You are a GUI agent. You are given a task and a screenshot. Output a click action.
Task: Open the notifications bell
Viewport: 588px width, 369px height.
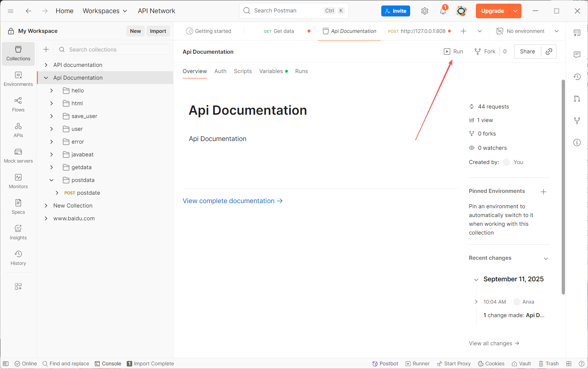(x=443, y=11)
